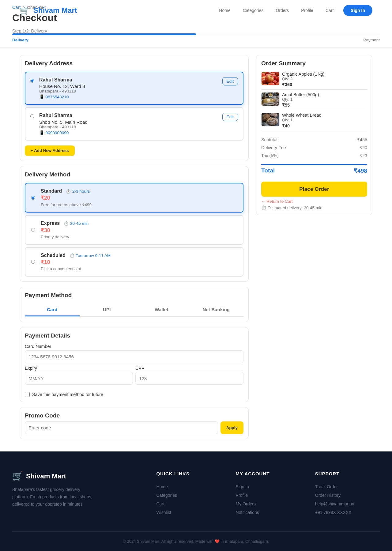Click the Cart breadcrumb link

[16, 7]
